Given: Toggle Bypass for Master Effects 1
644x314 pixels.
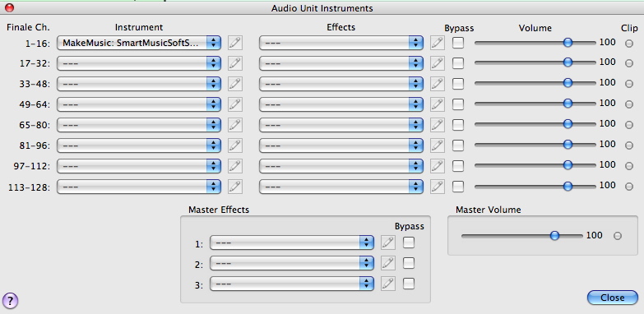Looking at the screenshot, I should (x=409, y=242).
